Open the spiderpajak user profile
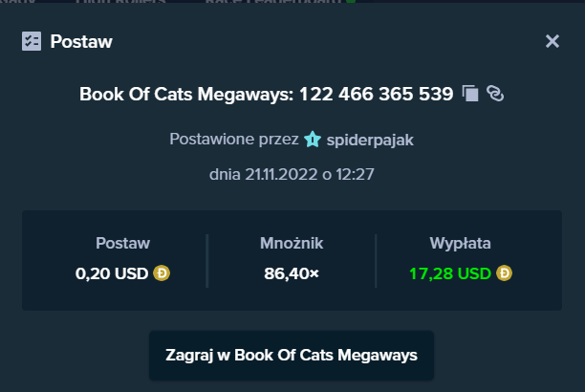The image size is (585, 392). 370,140
